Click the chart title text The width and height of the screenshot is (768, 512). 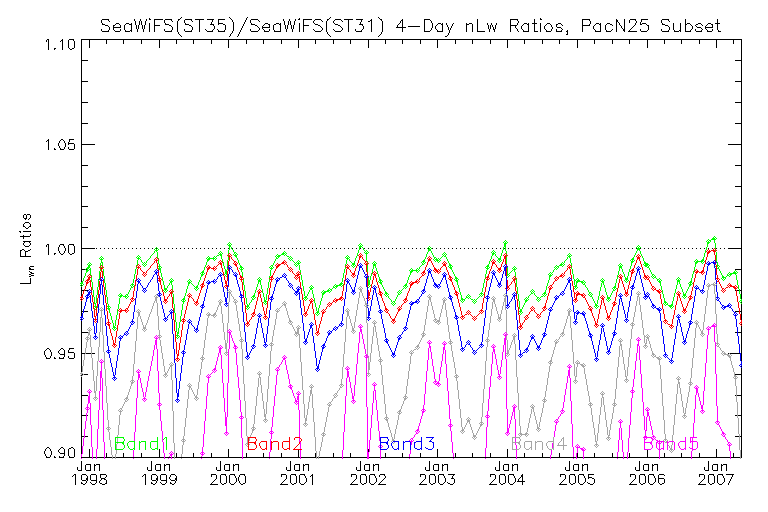[x=410, y=25]
